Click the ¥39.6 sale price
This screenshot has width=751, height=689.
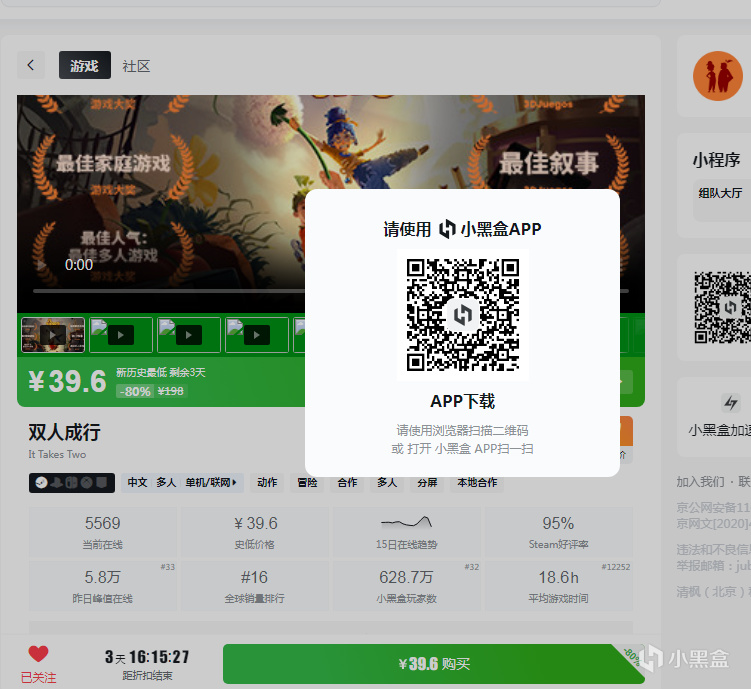pos(67,381)
